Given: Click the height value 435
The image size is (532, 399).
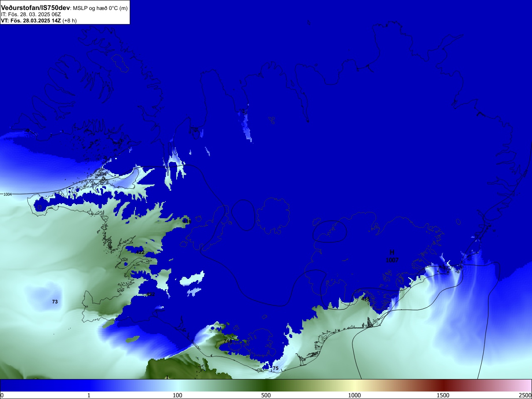Looking at the screenshot, I should [365, 299].
